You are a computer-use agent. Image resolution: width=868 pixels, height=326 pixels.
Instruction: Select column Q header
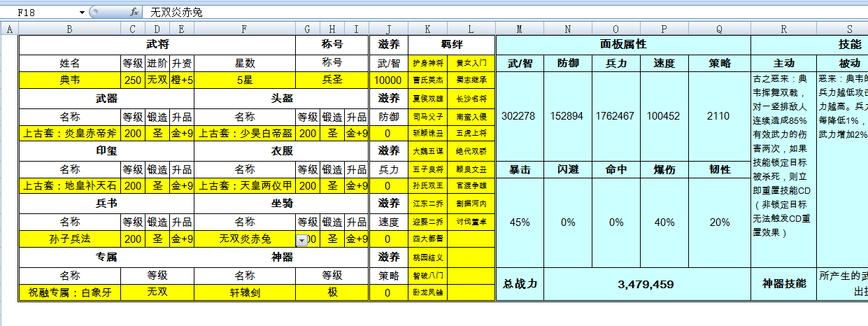720,29
